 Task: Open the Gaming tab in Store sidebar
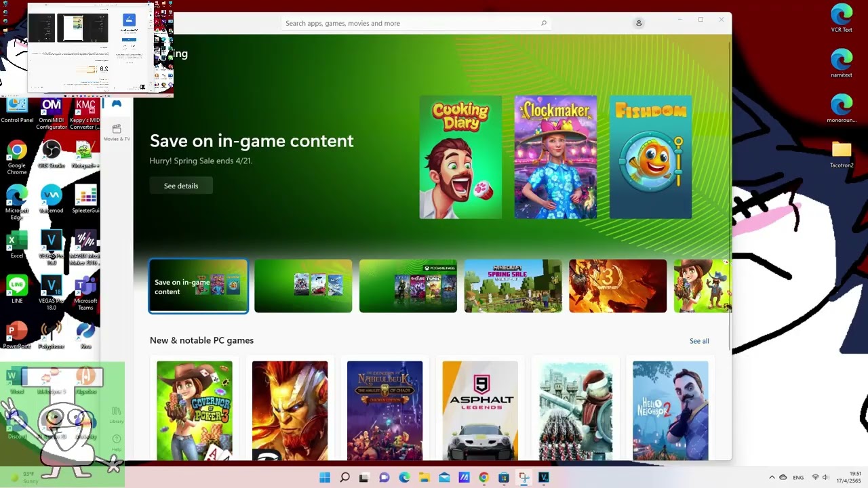point(117,104)
